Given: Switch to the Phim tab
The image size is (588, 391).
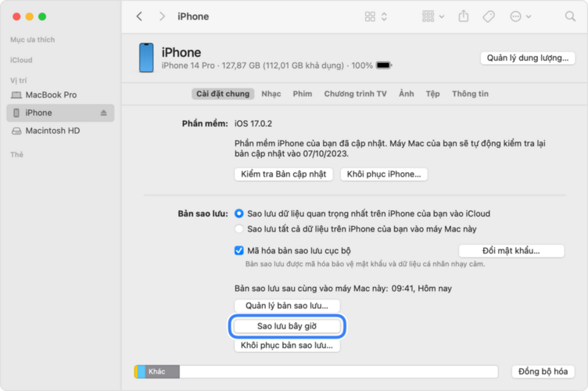Looking at the screenshot, I should pyautogui.click(x=303, y=94).
